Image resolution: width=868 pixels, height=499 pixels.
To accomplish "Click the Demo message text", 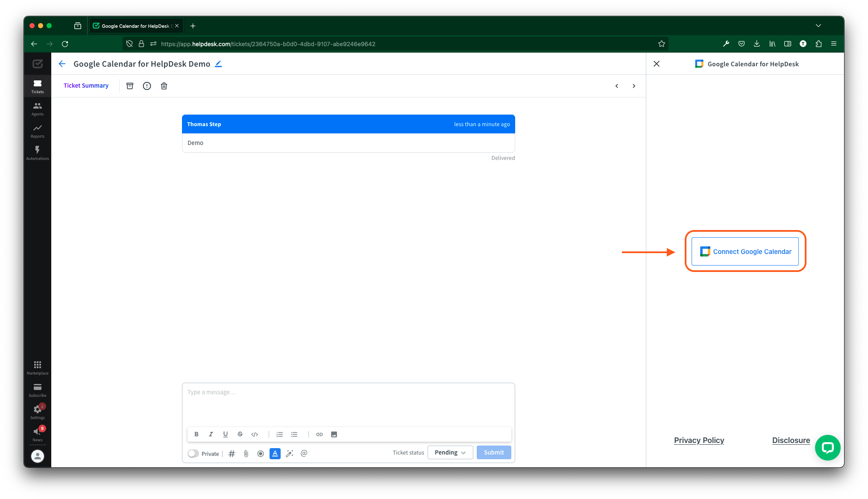I will (195, 143).
